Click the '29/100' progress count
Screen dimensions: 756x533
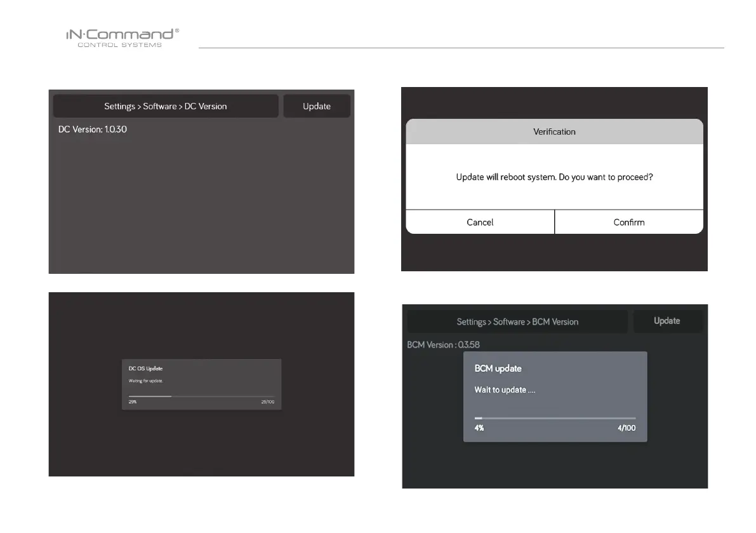[268, 401]
